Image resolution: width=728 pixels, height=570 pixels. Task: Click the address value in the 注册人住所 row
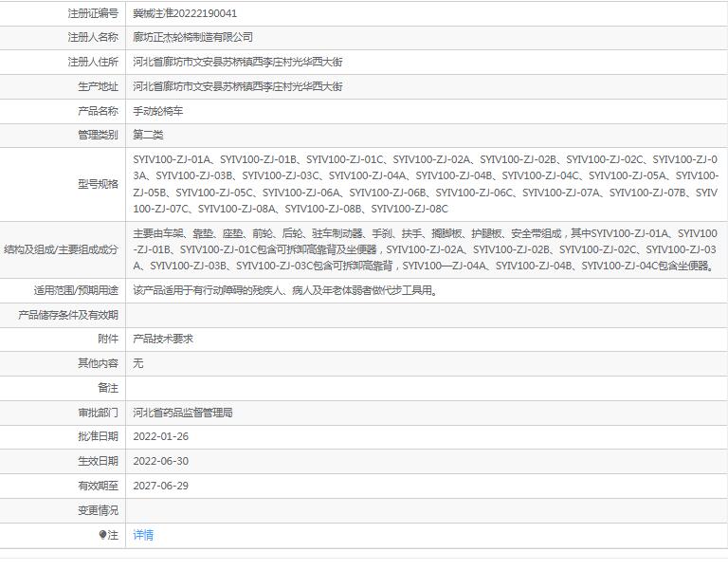pyautogui.click(x=238, y=62)
